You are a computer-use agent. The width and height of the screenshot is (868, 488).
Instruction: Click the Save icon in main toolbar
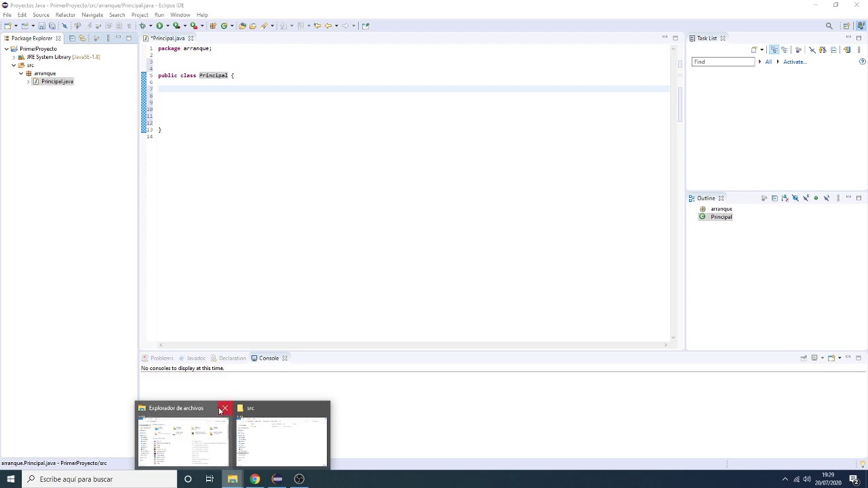click(x=41, y=26)
